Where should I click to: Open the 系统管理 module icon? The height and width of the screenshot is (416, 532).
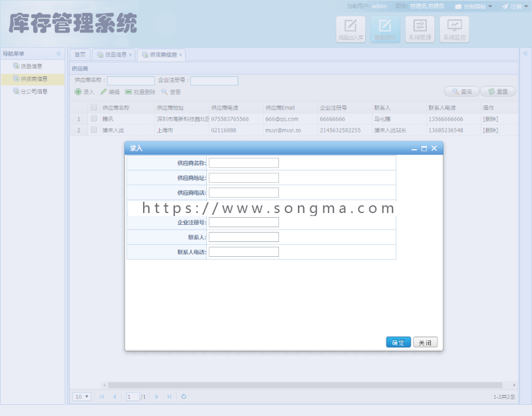point(420,29)
